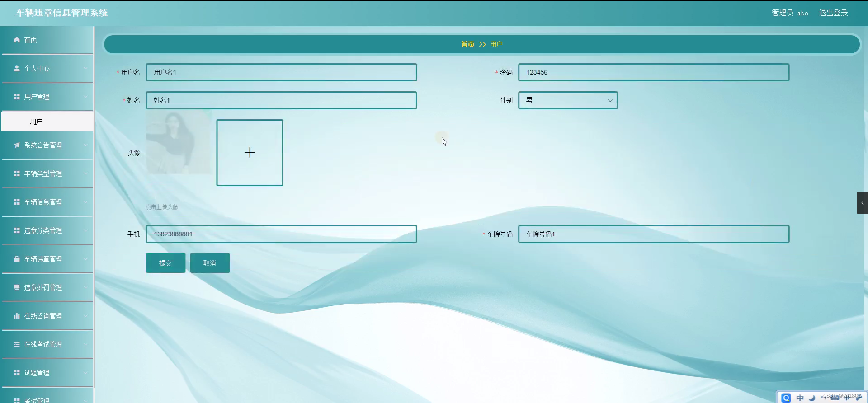Click the soft keyboard icon in input method bar
868x403 pixels.
tap(835, 398)
